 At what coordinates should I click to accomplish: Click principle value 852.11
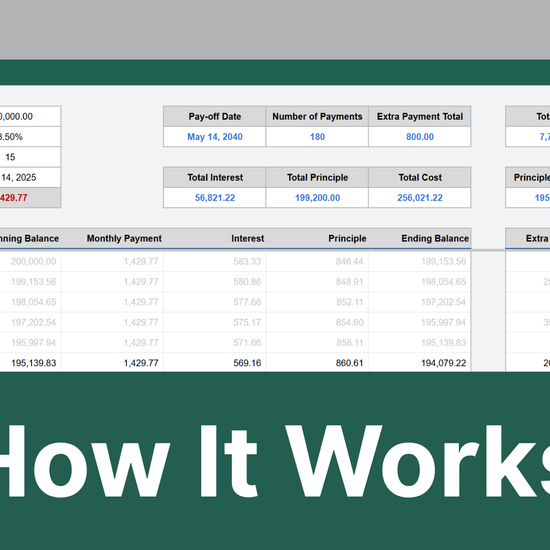click(349, 302)
